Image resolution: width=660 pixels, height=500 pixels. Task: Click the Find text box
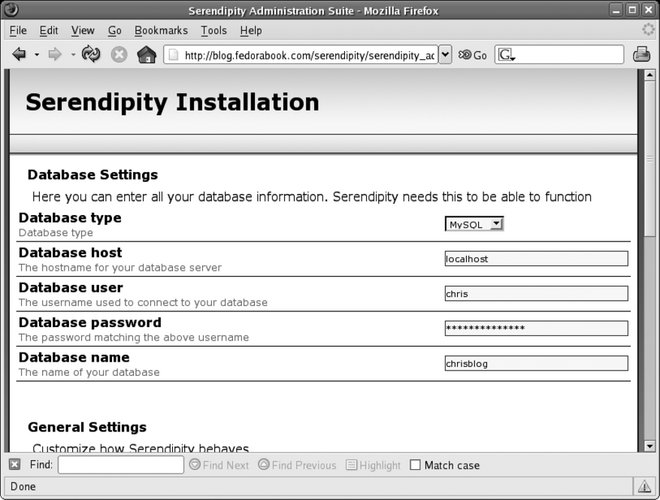(x=120, y=465)
